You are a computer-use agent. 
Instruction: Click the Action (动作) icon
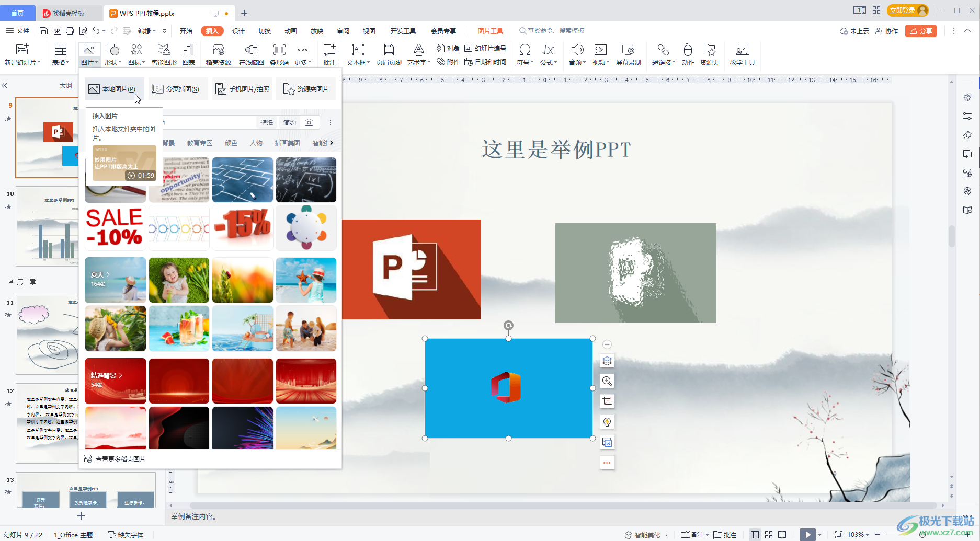pos(688,50)
